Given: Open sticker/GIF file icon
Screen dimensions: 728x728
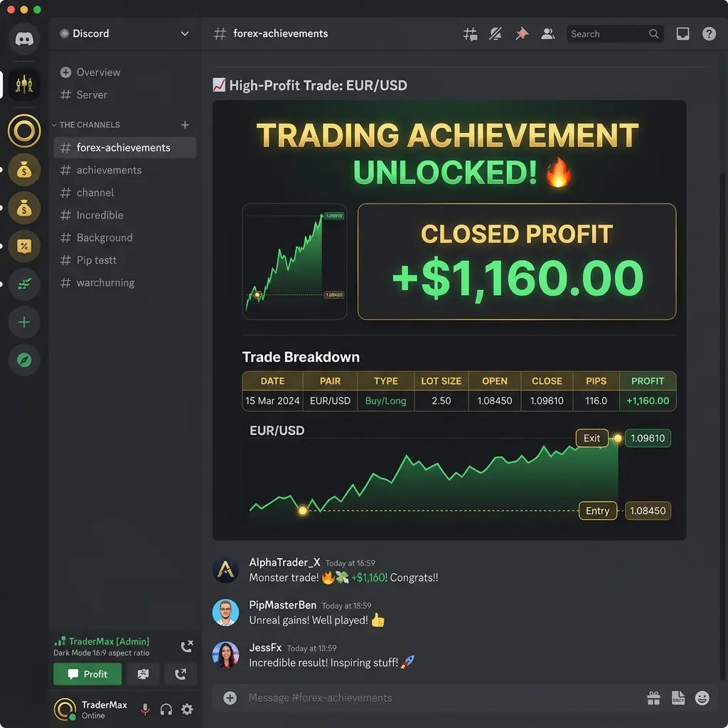Looking at the screenshot, I should tap(678, 698).
